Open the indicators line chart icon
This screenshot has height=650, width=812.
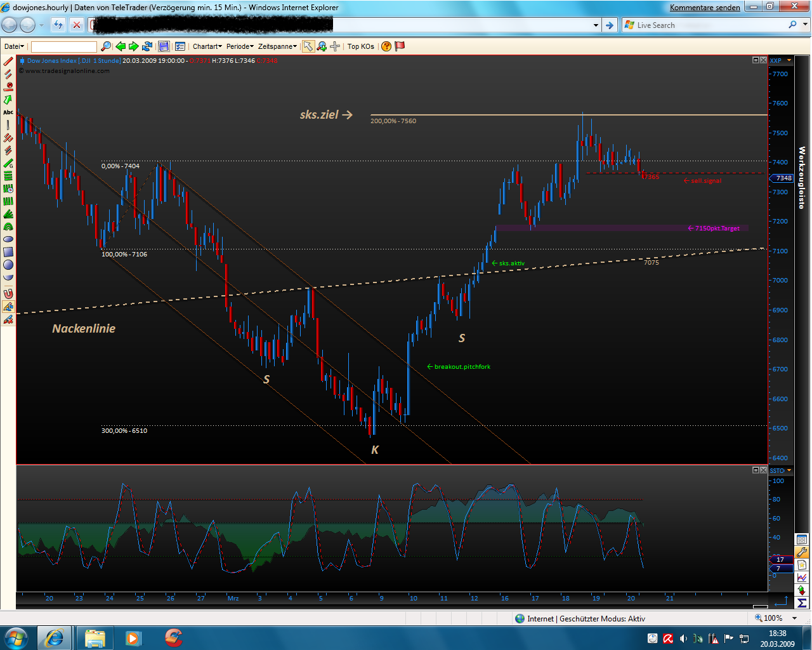tap(802, 578)
